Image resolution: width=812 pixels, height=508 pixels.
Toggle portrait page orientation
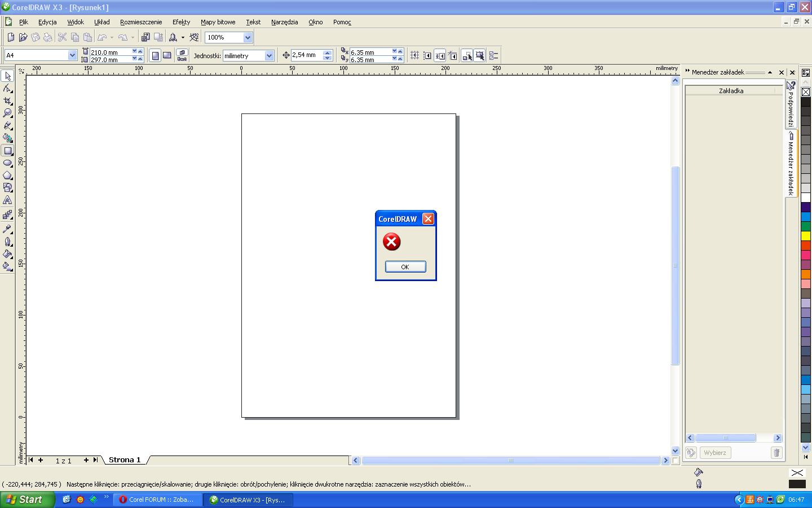point(155,55)
